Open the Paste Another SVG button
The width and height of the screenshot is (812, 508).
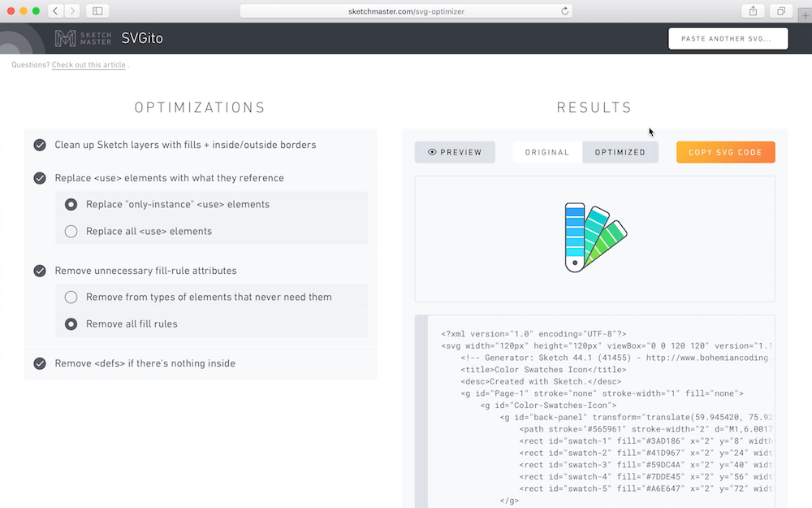point(728,38)
